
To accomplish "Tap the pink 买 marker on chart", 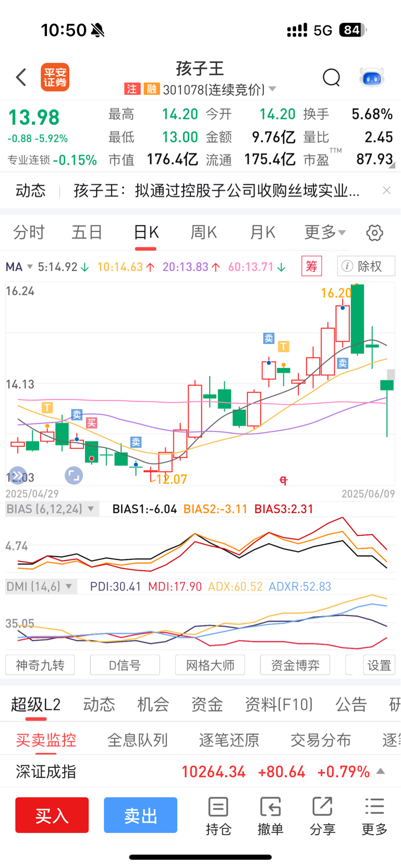I will tap(92, 423).
